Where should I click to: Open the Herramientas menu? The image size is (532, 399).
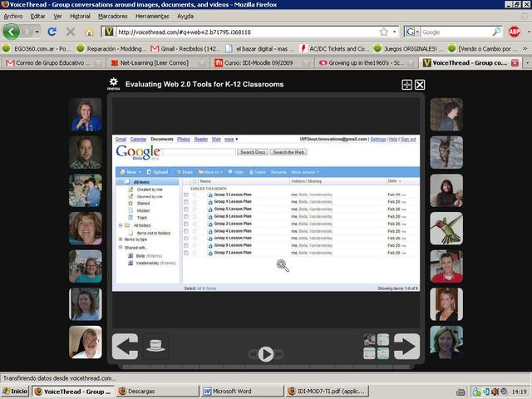pyautogui.click(x=152, y=16)
